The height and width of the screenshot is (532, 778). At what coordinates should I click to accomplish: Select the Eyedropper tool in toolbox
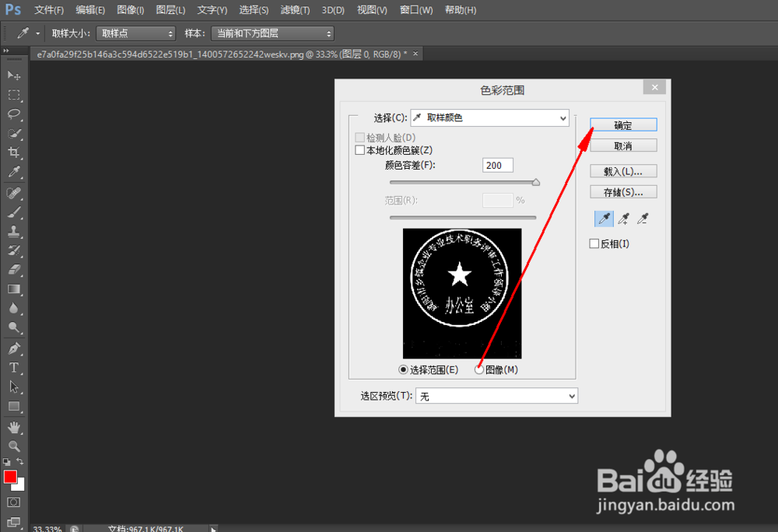coord(14,172)
